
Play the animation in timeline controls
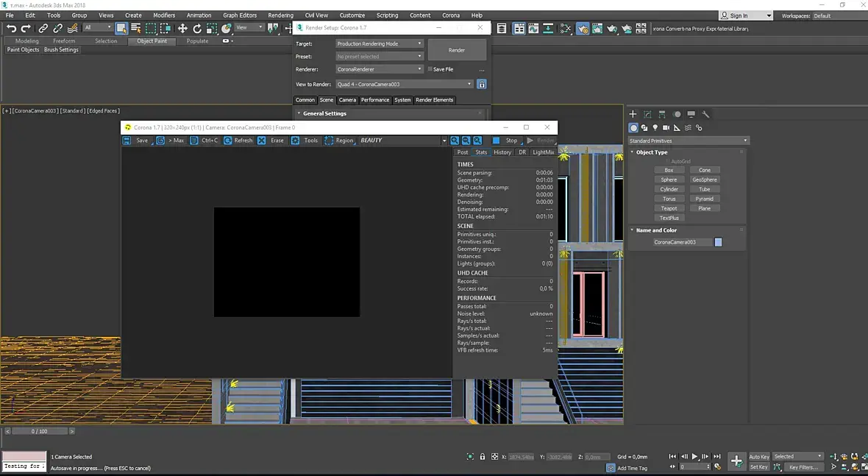[694, 457]
